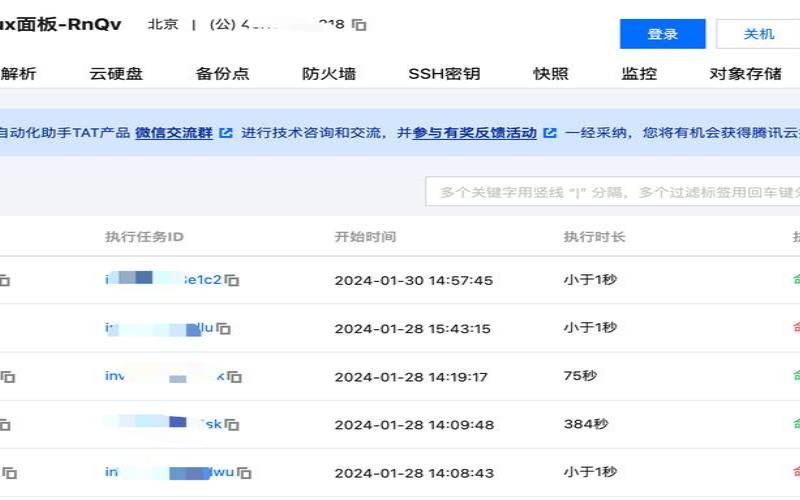Copy task ID ending in llu
The width and height of the screenshot is (800, 500).
pos(223,328)
